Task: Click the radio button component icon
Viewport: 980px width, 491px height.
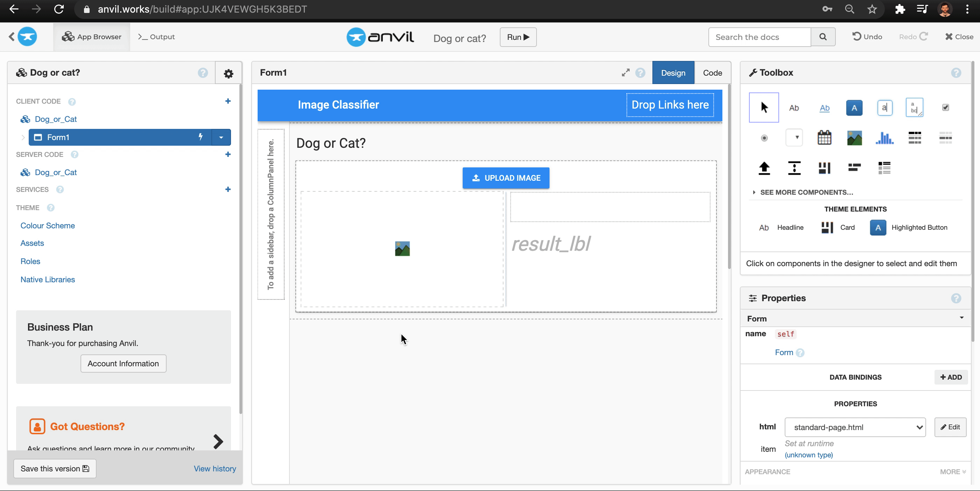Action: (x=764, y=138)
